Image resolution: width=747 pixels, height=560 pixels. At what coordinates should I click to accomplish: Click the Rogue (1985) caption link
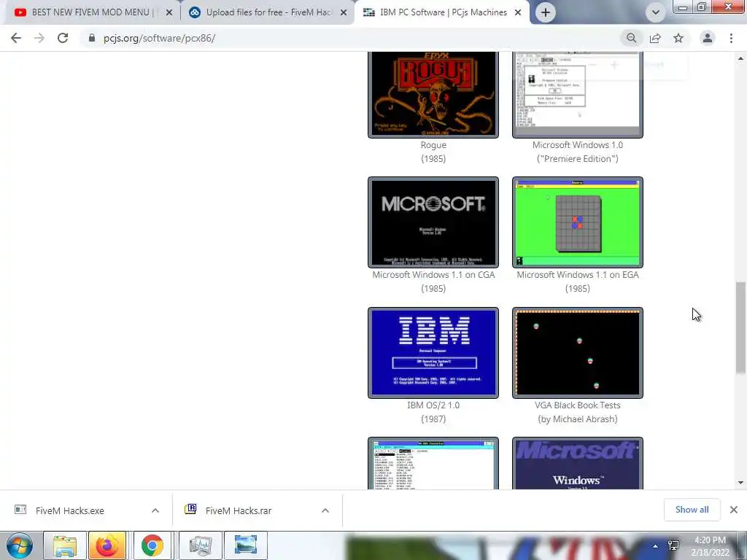coord(433,152)
